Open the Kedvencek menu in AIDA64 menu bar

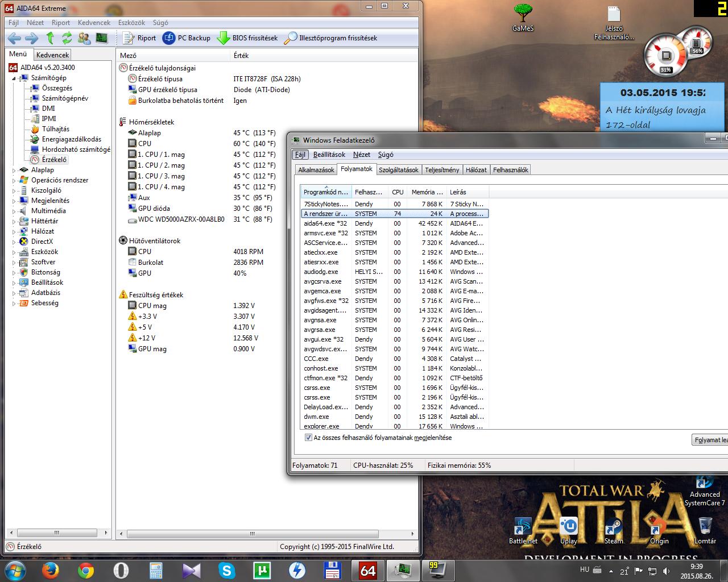[94, 23]
